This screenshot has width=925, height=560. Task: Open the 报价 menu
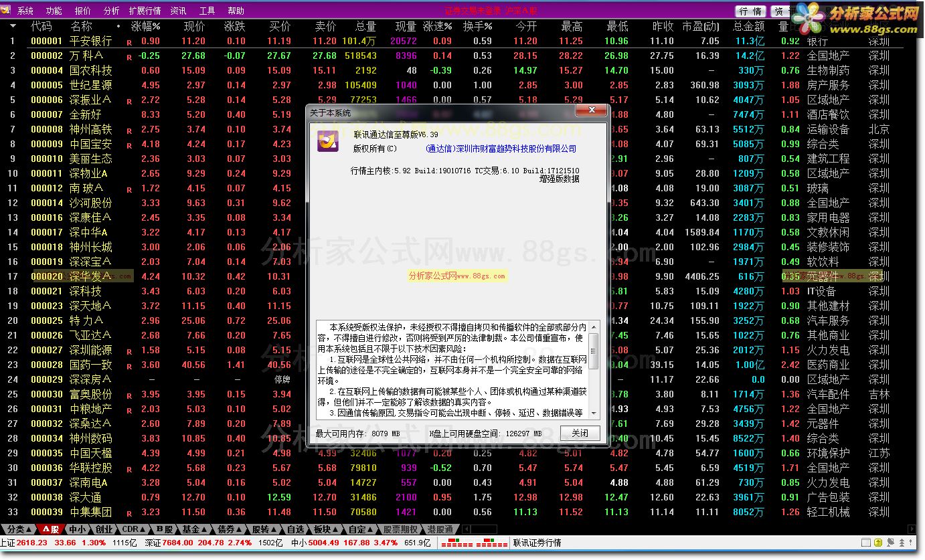point(82,11)
